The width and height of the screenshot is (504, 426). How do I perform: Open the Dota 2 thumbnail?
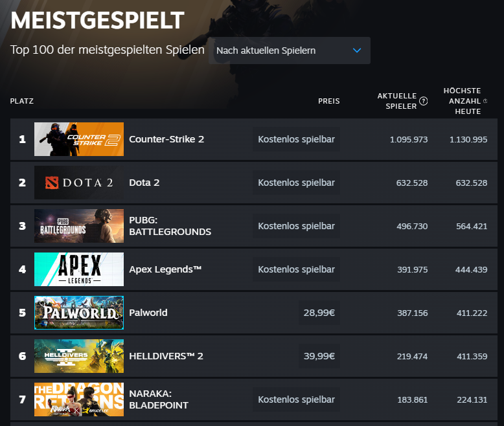coord(79,183)
